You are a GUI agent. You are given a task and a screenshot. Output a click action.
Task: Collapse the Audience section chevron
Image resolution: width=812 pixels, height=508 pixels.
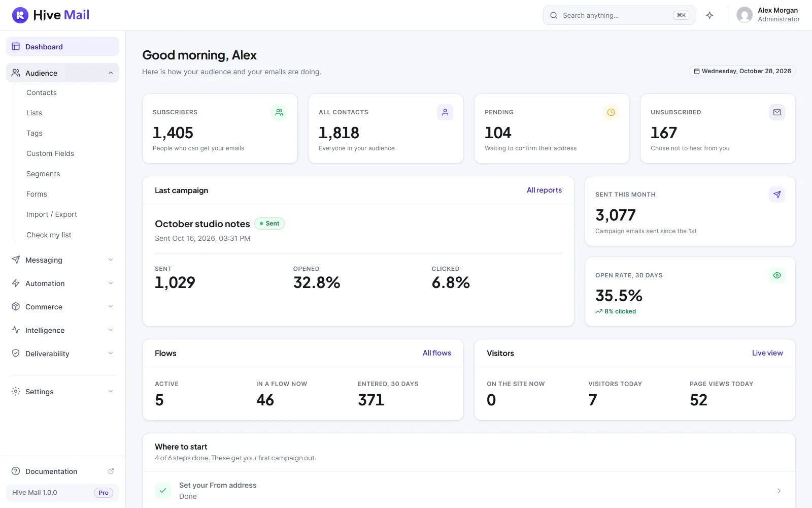pos(111,73)
